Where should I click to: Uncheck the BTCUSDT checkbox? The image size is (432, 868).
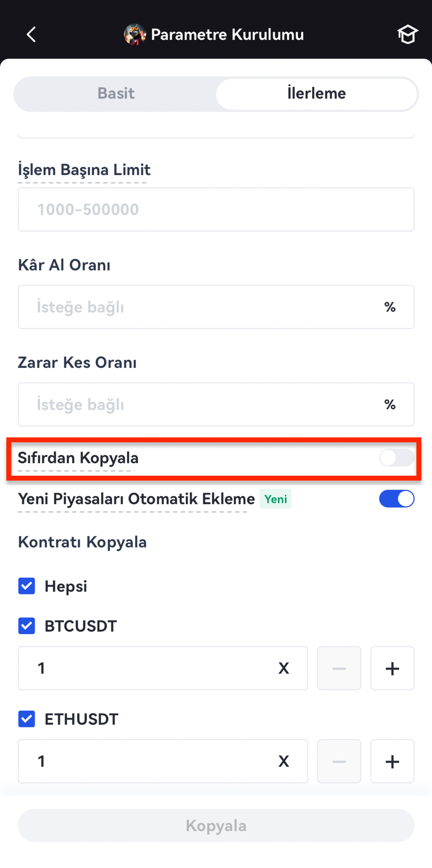tap(27, 626)
